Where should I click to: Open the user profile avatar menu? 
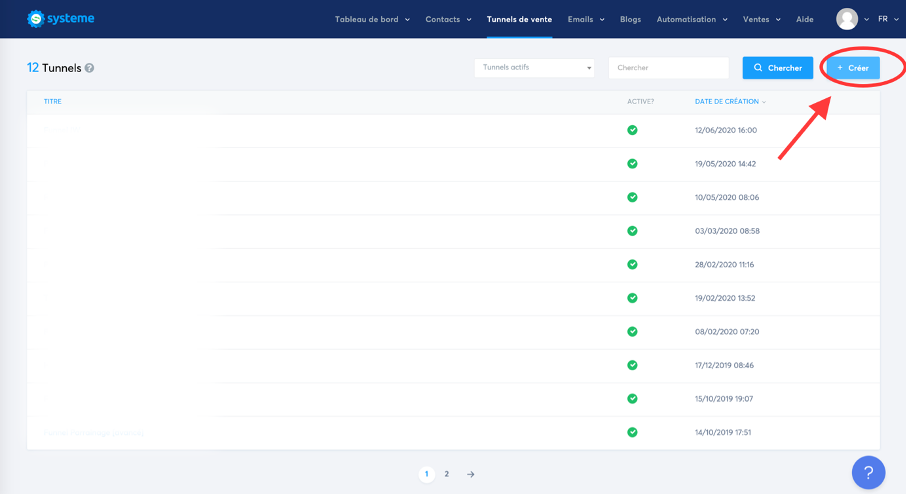click(x=847, y=19)
